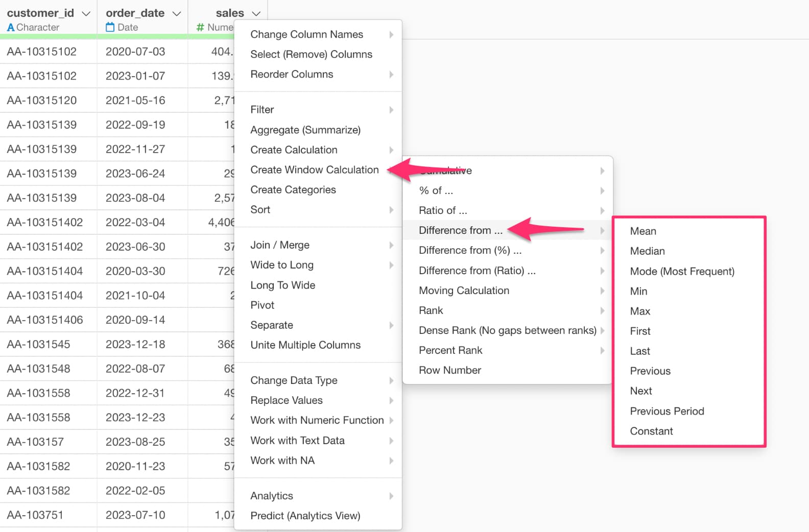Screen dimensions: 809x532
Task: Open the '% of ...' submenu
Action: click(x=508, y=190)
